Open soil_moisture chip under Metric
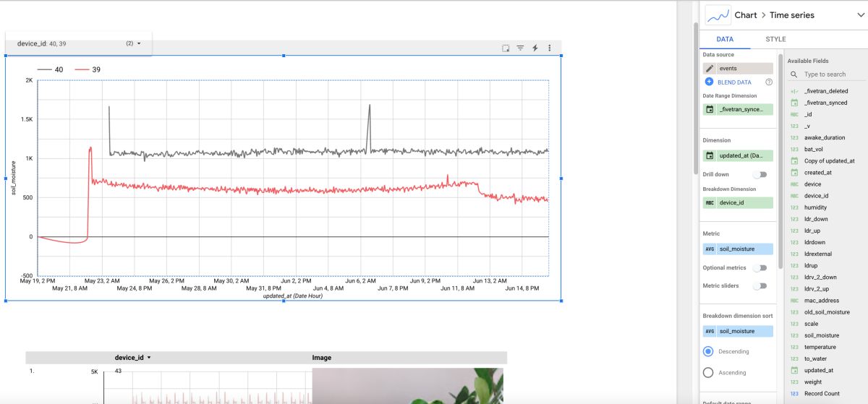 click(738, 249)
